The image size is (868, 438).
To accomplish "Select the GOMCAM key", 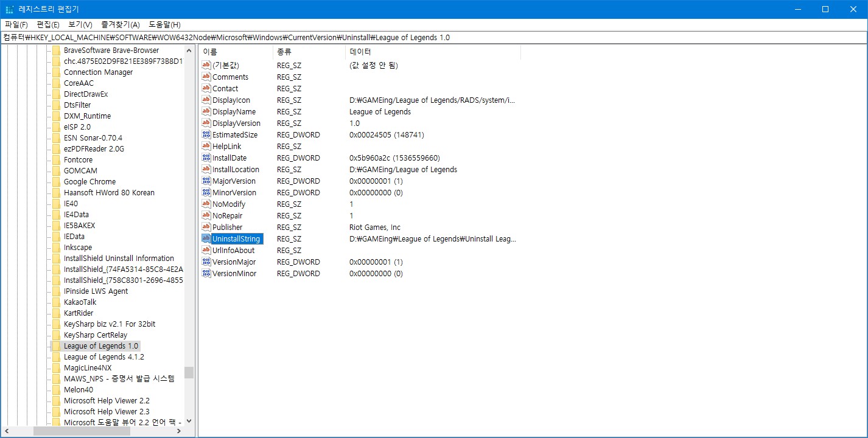I will click(x=80, y=170).
